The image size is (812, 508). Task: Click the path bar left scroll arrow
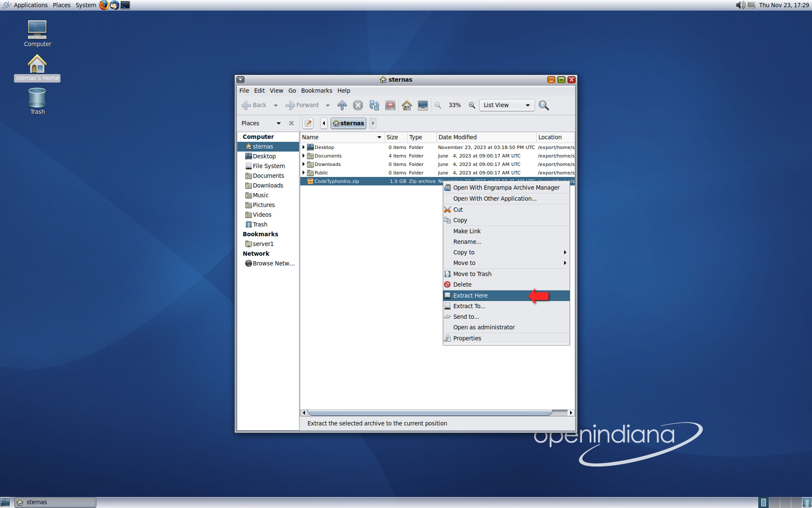(324, 123)
